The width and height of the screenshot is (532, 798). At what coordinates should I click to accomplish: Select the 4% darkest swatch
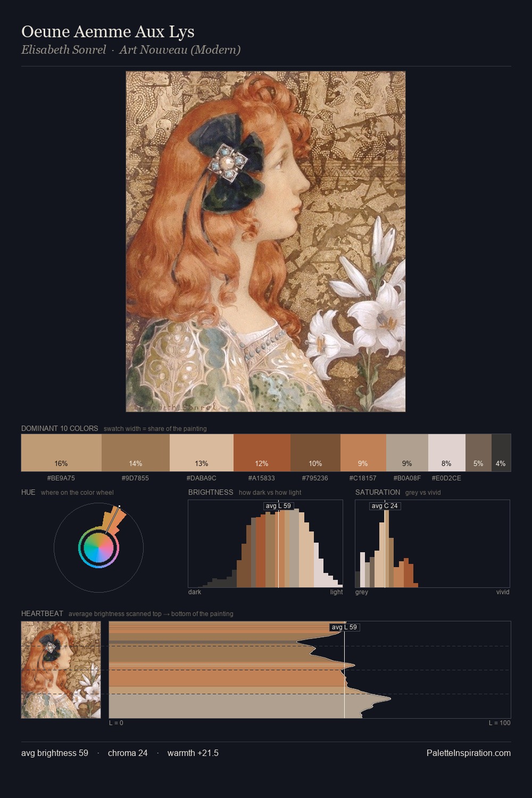point(501,453)
